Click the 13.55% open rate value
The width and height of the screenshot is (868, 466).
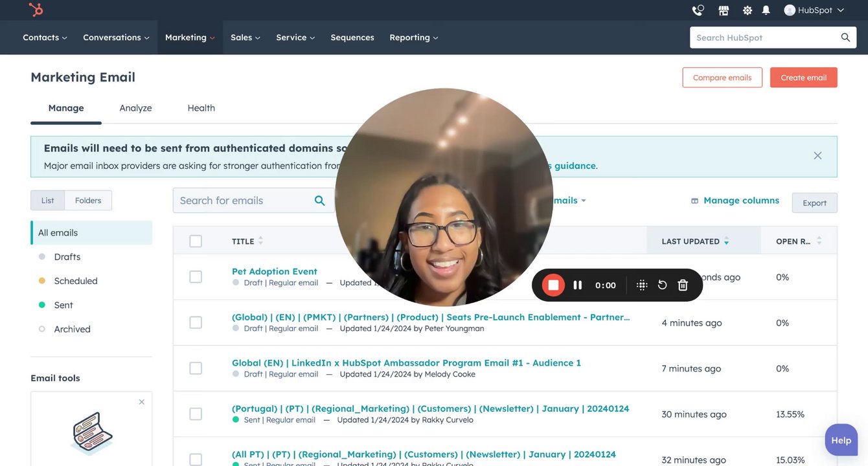click(x=790, y=414)
